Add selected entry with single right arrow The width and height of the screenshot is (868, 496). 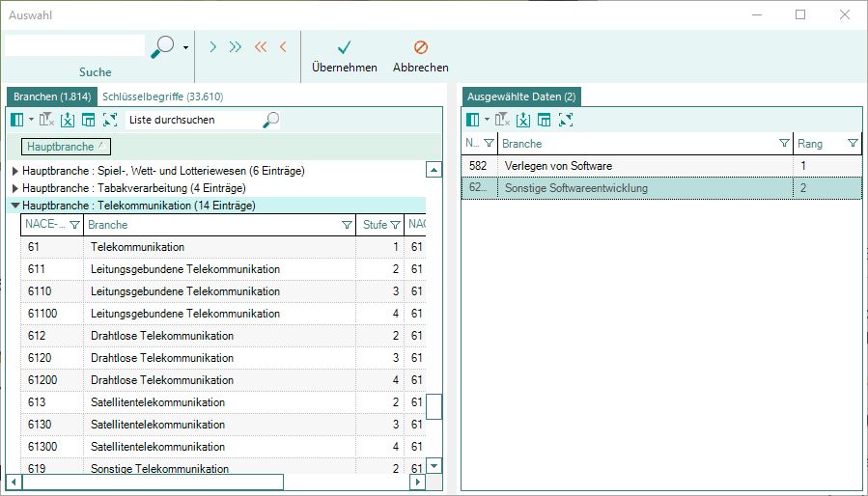[212, 46]
